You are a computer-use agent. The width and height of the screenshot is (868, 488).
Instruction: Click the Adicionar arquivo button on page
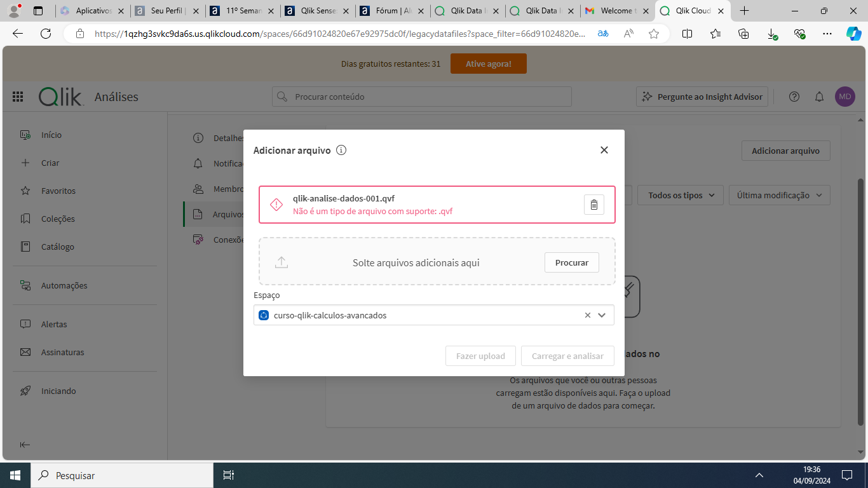pyautogui.click(x=785, y=151)
